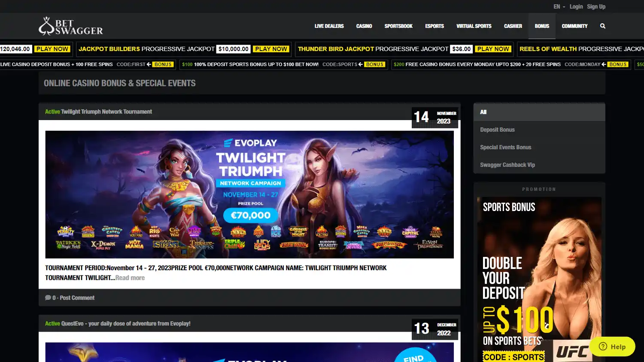Click the BONUS button for code MONDAY
The image size is (644, 362).
(618, 64)
